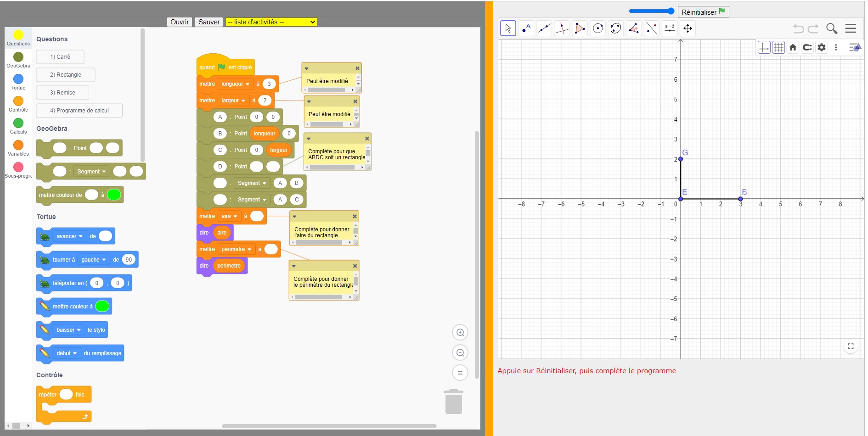The width and height of the screenshot is (868, 436).
Task: Select the Angle measurement tool
Action: point(634,28)
